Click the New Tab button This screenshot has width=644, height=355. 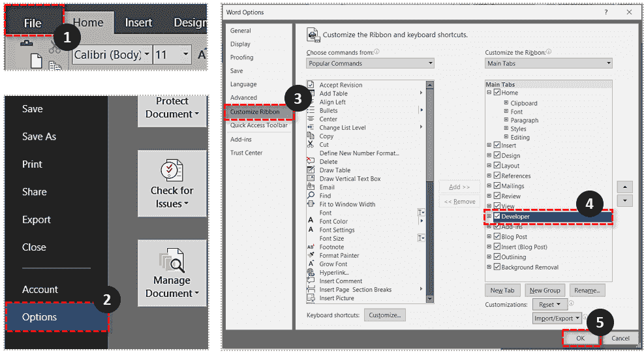pyautogui.click(x=502, y=290)
